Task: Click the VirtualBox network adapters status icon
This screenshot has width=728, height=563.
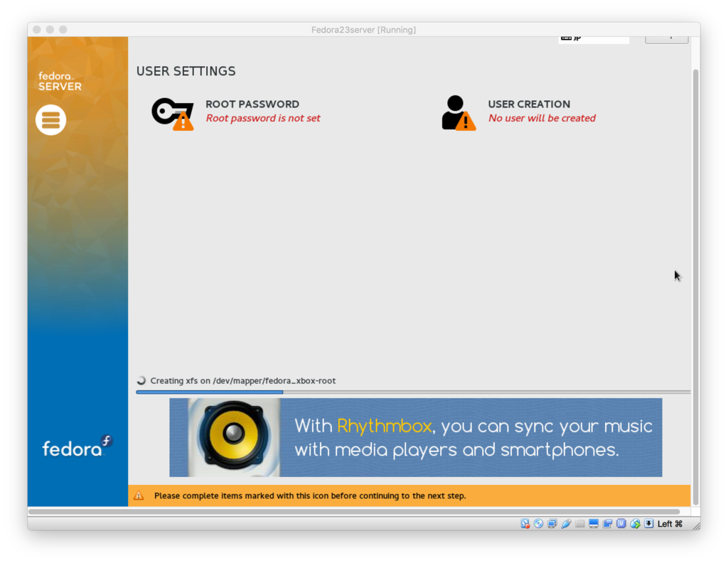Action: point(552,524)
